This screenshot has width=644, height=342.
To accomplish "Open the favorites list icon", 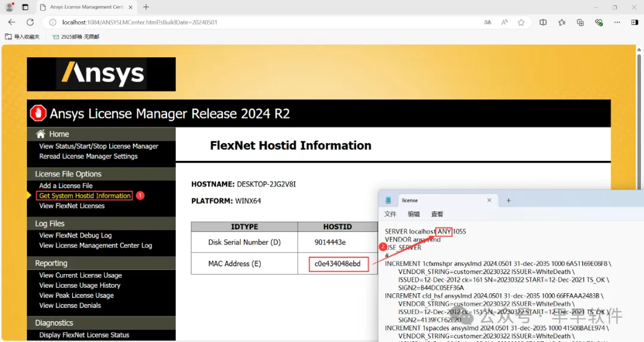I will click(x=562, y=22).
